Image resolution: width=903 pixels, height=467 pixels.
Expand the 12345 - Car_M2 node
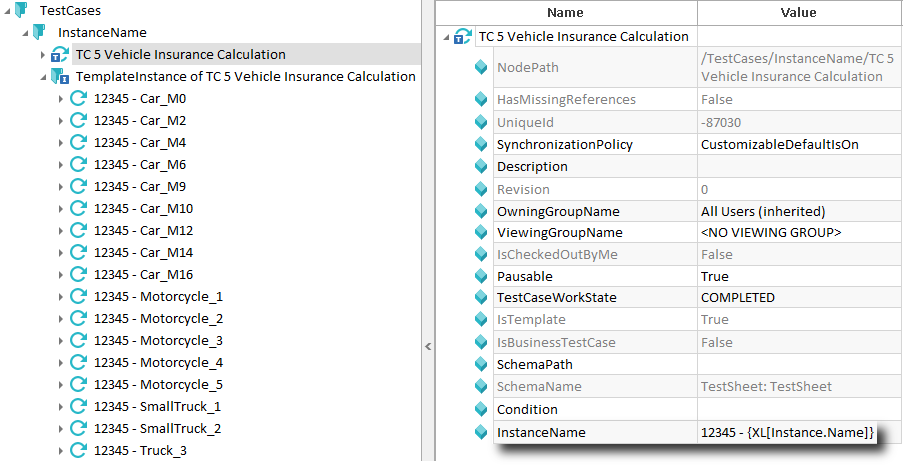tap(61, 121)
